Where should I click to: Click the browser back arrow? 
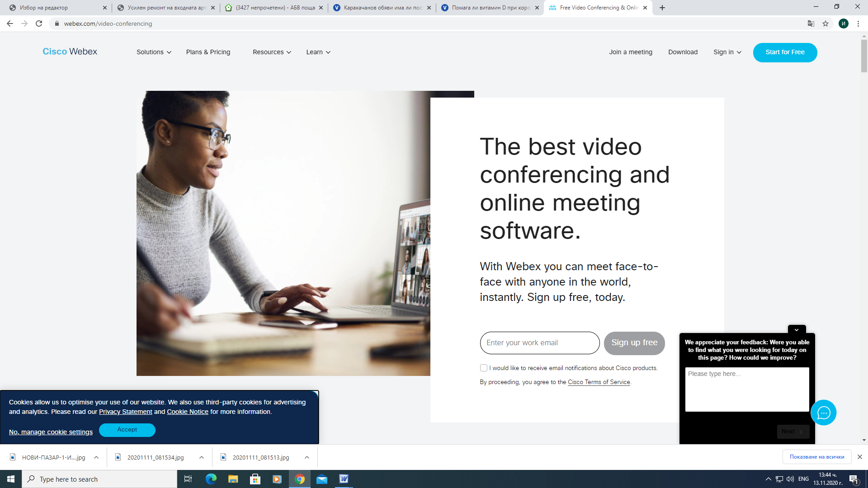pyautogui.click(x=10, y=23)
